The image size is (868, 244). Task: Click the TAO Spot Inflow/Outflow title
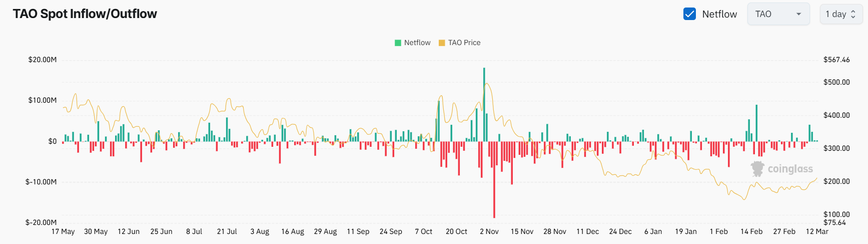(85, 14)
